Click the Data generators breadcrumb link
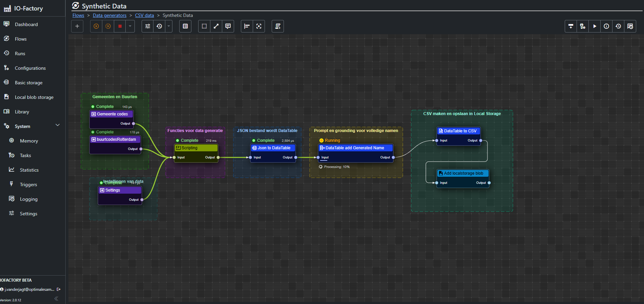The height and width of the screenshot is (304, 644). click(x=109, y=15)
